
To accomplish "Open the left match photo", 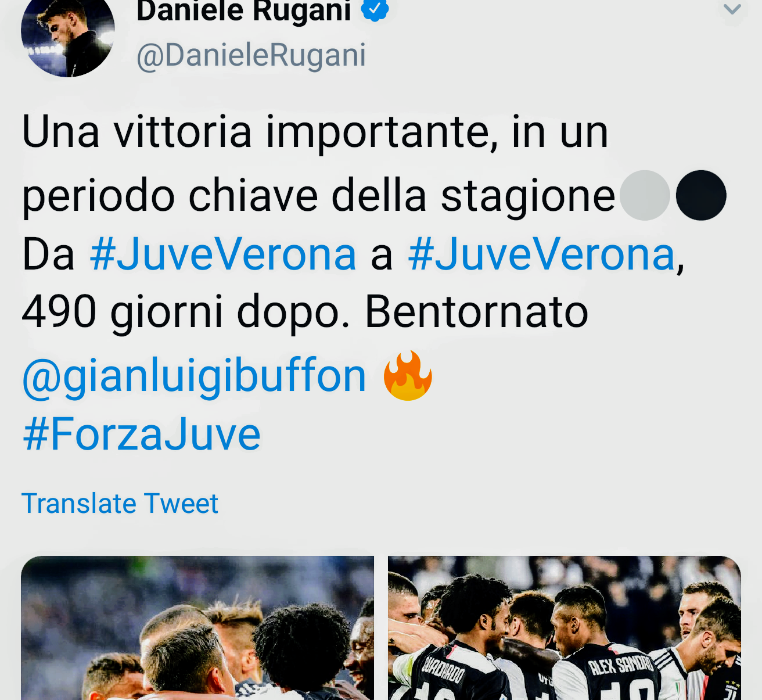I will coord(197,628).
